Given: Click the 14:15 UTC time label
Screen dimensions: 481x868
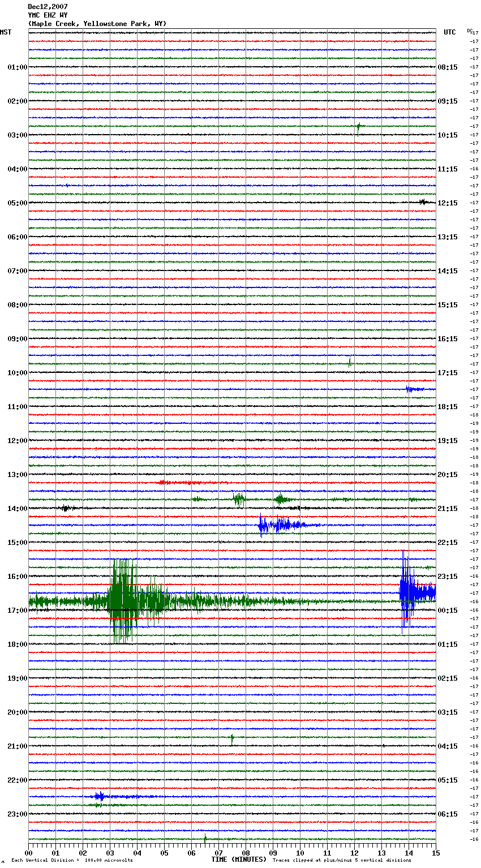Looking at the screenshot, I should click(x=448, y=271).
